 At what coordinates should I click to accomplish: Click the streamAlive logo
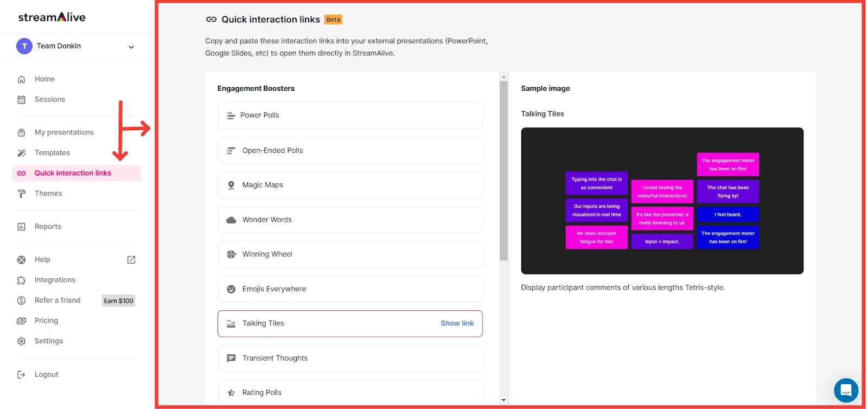(x=52, y=17)
